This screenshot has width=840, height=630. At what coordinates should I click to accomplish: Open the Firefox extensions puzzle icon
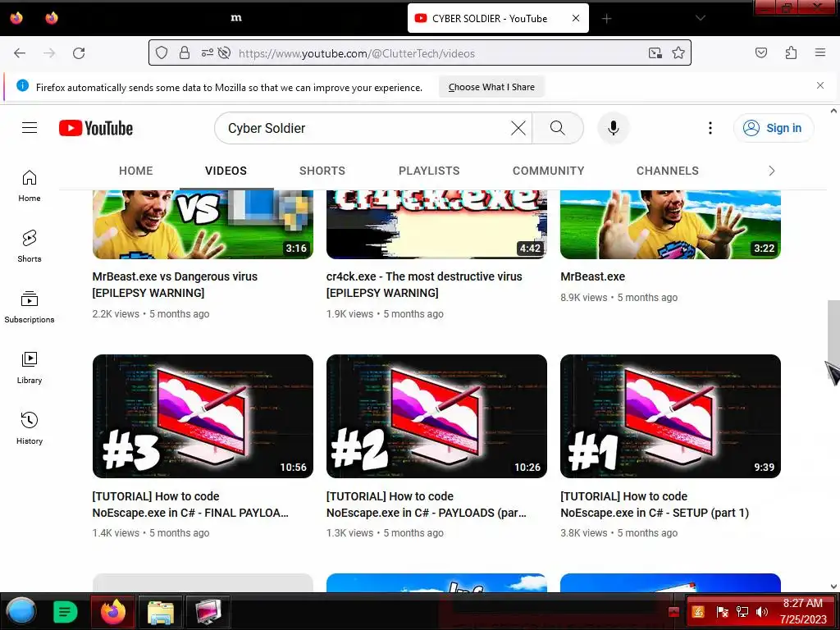[791, 52]
